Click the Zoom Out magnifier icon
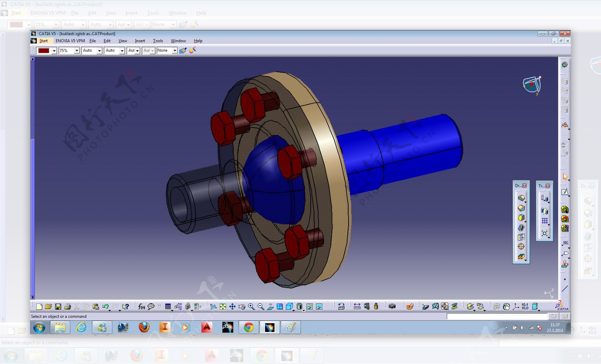The image size is (601, 364). click(261, 307)
